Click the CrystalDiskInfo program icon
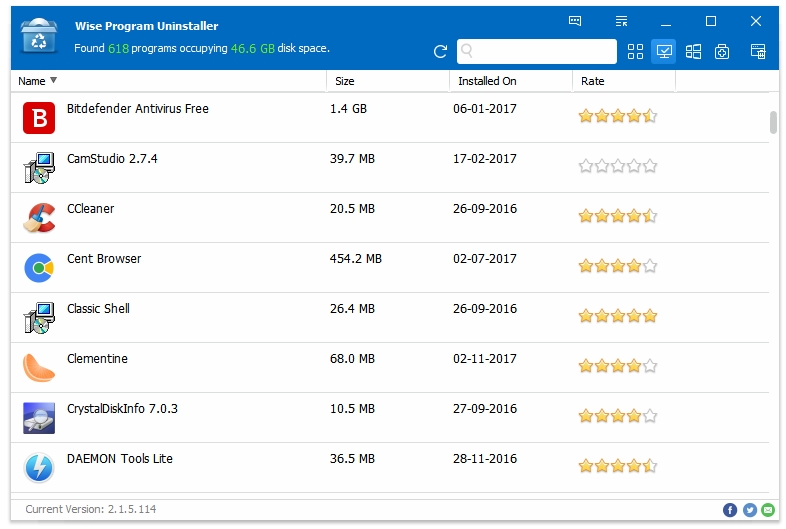This screenshot has width=786, height=529. 39,418
